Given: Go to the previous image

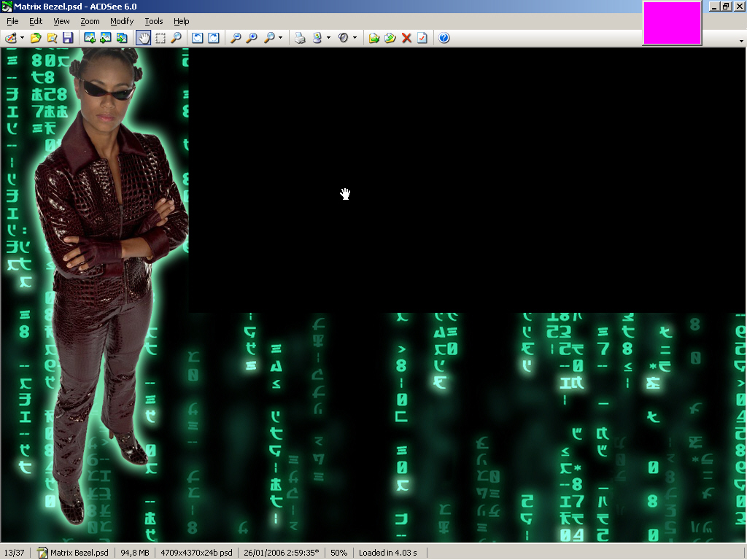Looking at the screenshot, I should (x=90, y=38).
